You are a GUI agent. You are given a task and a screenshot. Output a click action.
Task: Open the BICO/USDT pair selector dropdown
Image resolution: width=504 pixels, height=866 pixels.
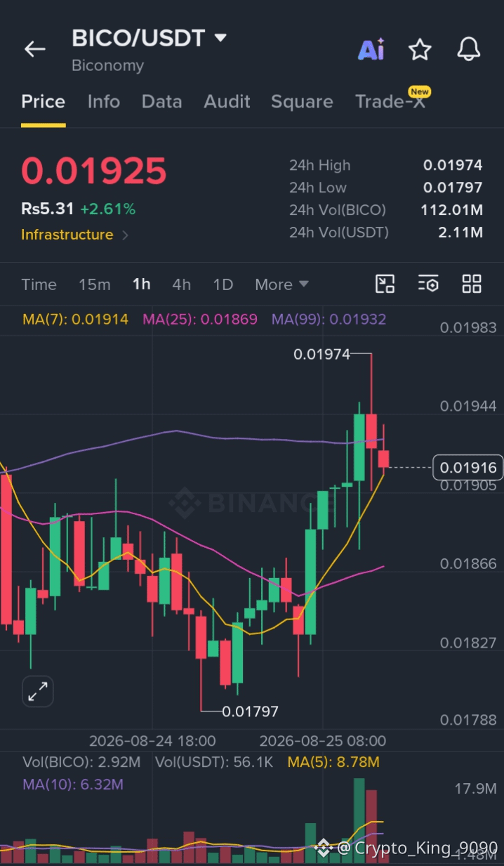(x=150, y=38)
